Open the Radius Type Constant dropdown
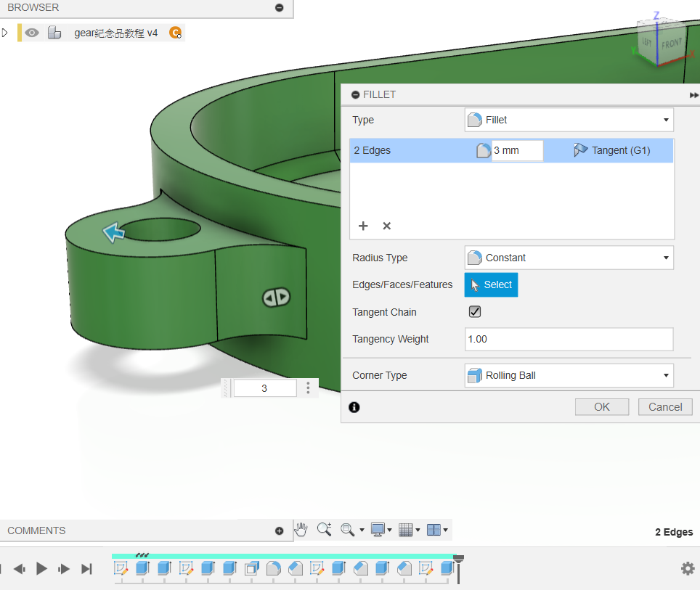700x590 pixels. point(569,258)
